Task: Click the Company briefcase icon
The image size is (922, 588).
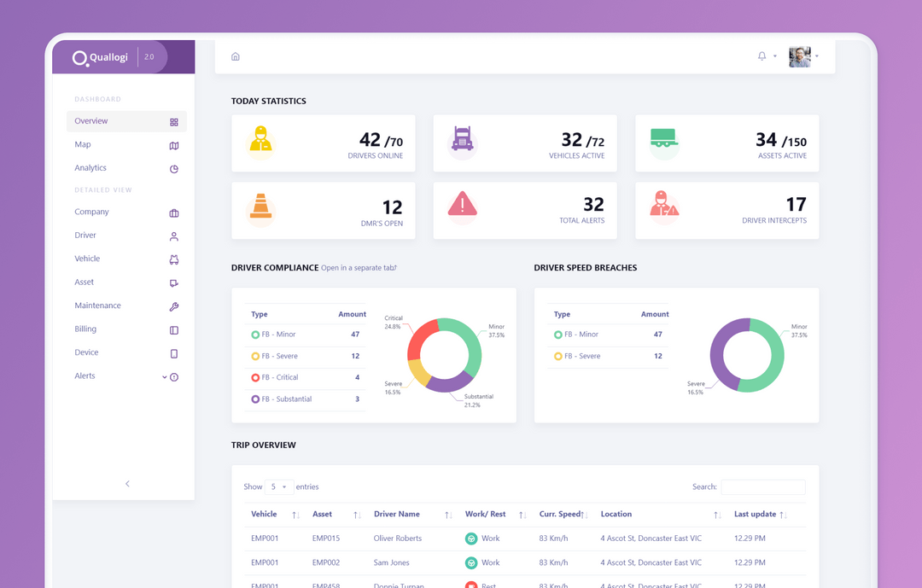Action: click(173, 212)
